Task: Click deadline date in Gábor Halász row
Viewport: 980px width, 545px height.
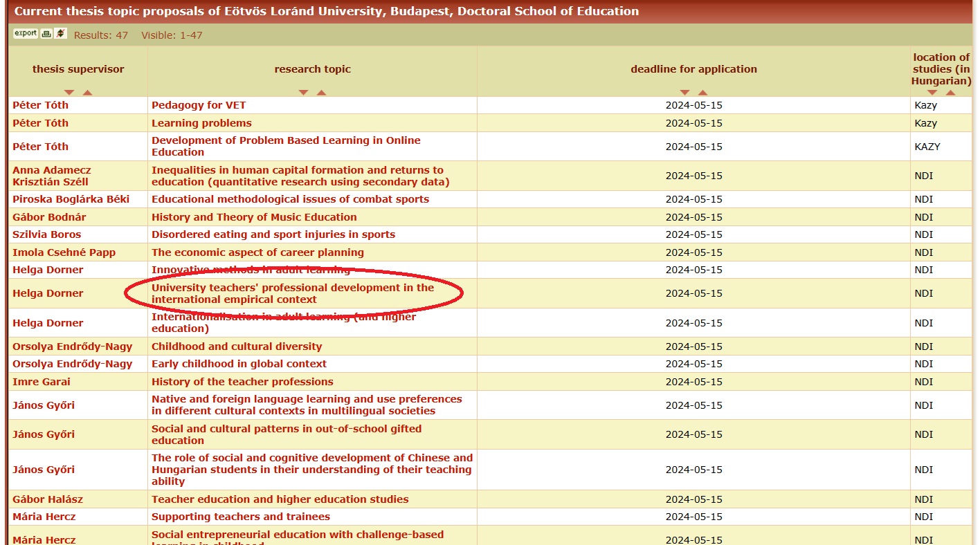Action: (693, 499)
